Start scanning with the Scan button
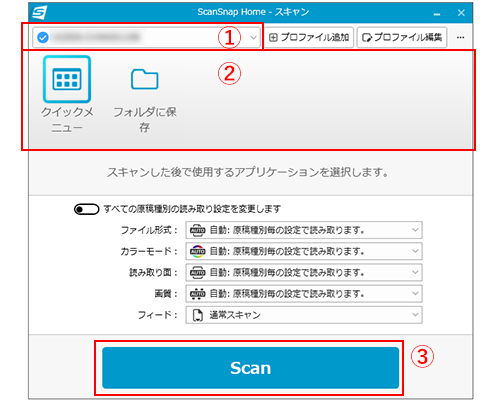 (x=251, y=368)
